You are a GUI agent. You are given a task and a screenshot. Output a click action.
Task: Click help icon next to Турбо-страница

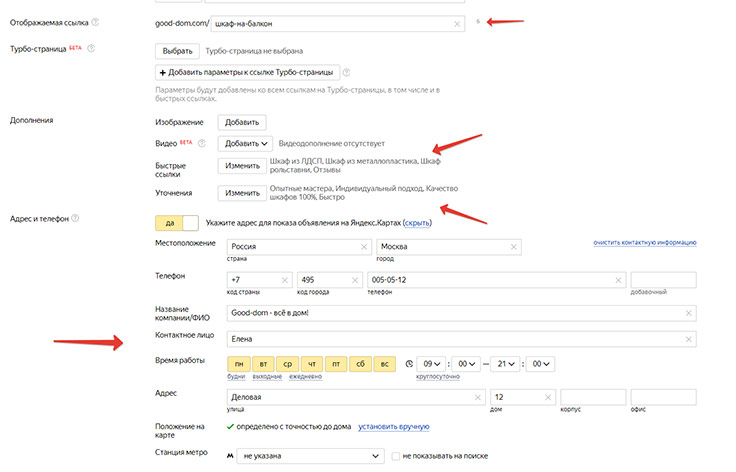click(92, 48)
